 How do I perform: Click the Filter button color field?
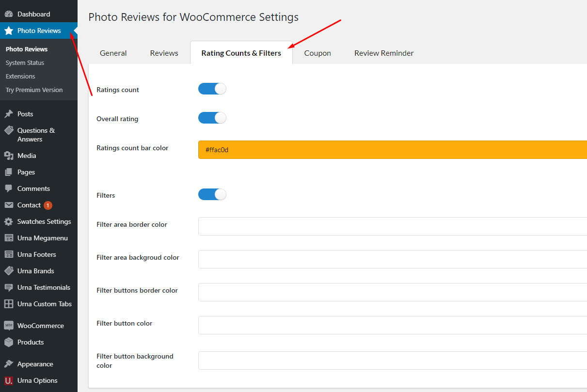click(x=393, y=325)
